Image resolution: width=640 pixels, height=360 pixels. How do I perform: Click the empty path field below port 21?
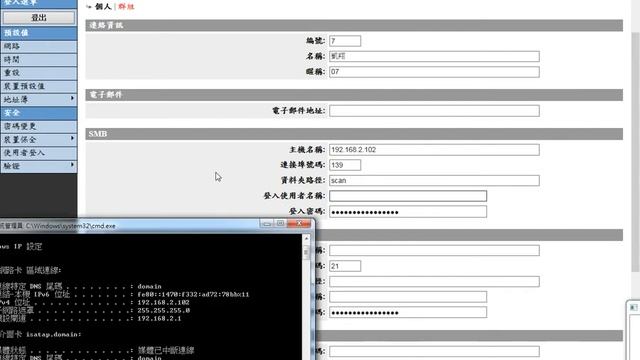click(x=434, y=281)
